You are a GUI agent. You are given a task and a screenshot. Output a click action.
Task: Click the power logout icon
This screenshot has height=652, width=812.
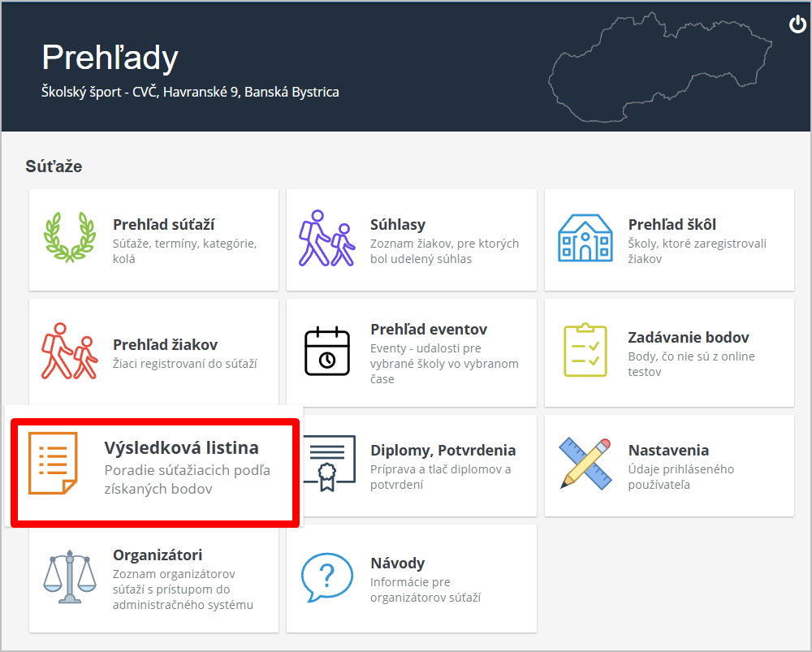click(x=797, y=24)
